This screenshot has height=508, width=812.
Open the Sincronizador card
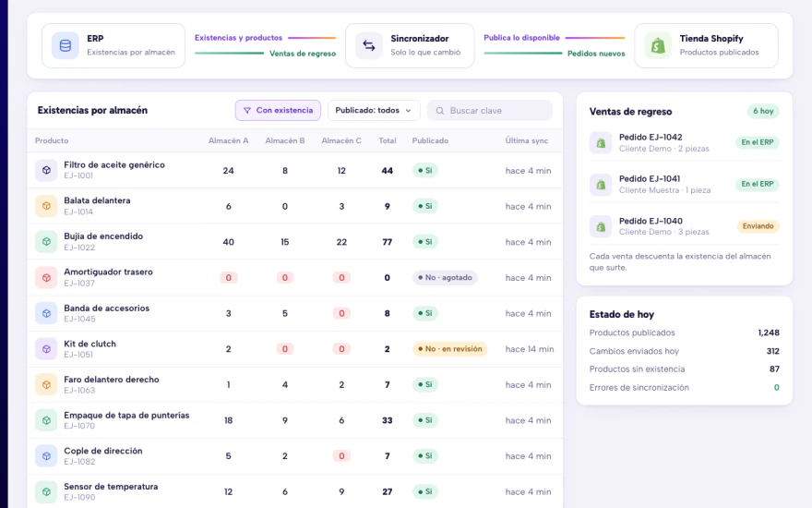point(410,45)
